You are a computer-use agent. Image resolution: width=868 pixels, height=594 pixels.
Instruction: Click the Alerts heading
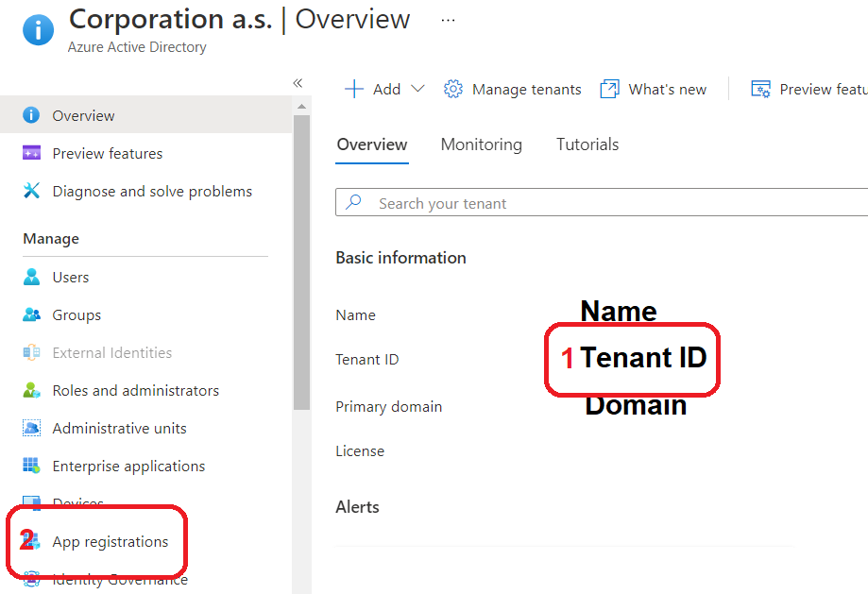tap(357, 507)
